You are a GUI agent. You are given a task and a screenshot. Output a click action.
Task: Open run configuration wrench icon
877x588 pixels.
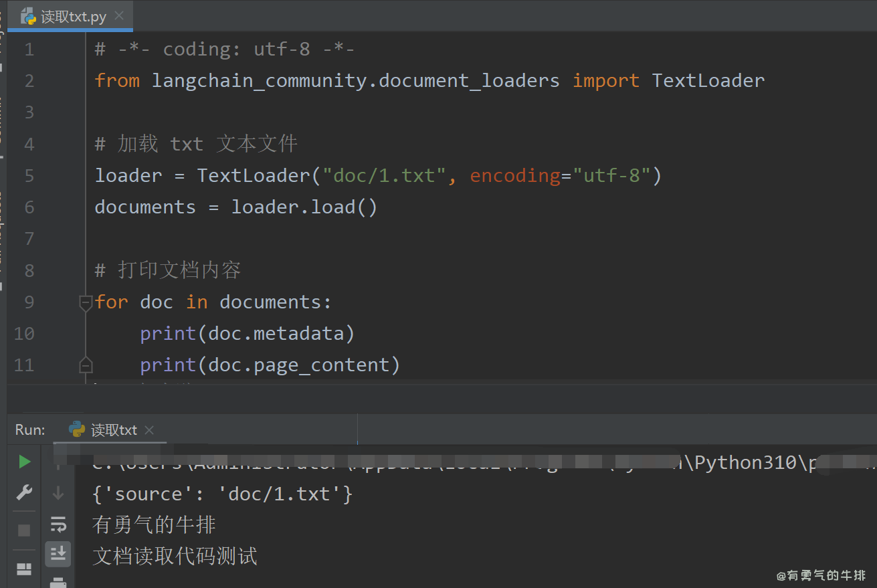pos(24,494)
